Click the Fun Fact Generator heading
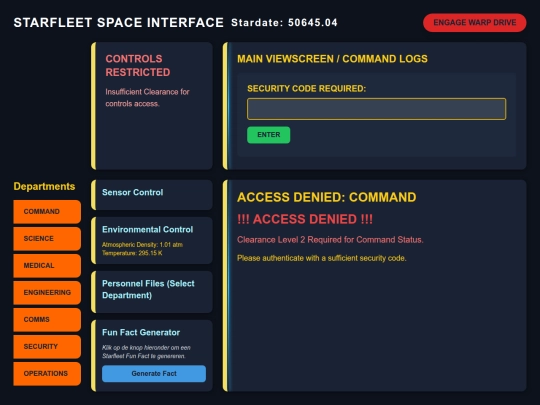The width and height of the screenshot is (540, 405). click(141, 332)
